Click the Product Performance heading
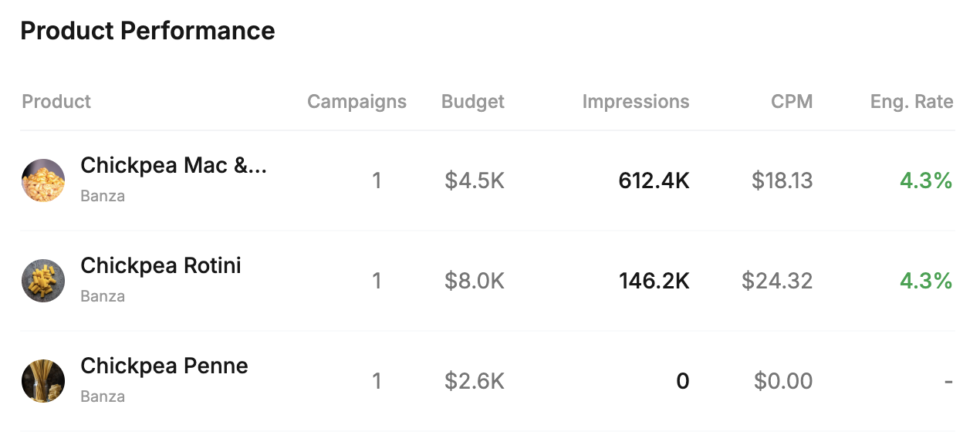Viewport: 980px width, 435px height. [x=147, y=32]
